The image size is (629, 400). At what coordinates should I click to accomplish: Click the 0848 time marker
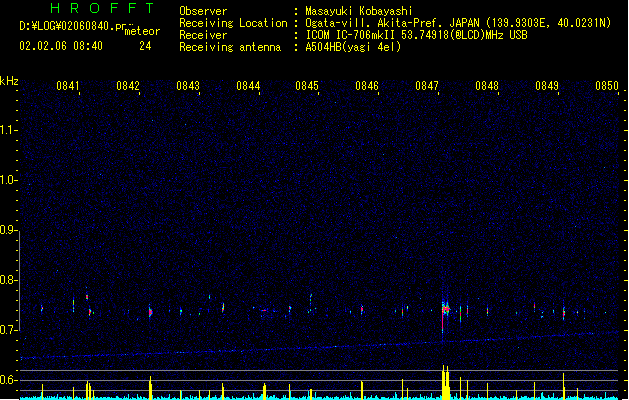[x=487, y=86]
